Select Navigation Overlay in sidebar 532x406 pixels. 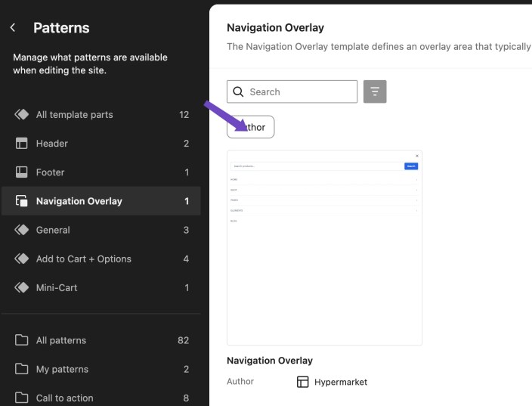coord(101,201)
